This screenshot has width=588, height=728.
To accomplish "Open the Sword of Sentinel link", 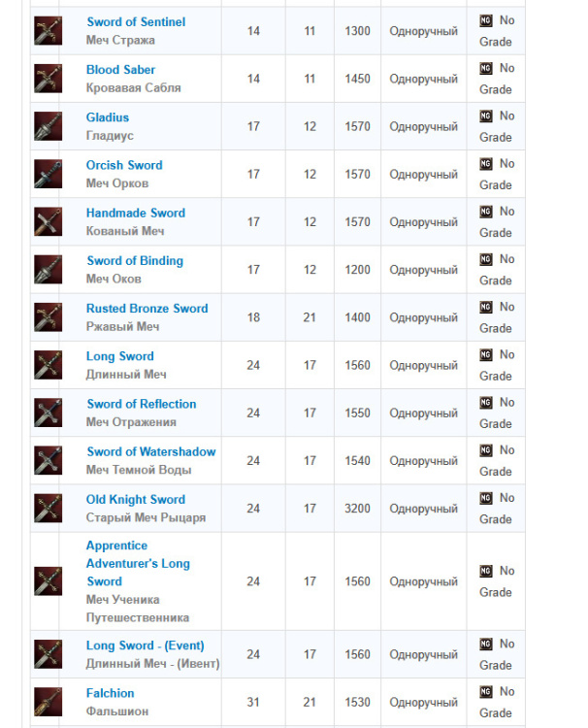I will pyautogui.click(x=136, y=21).
